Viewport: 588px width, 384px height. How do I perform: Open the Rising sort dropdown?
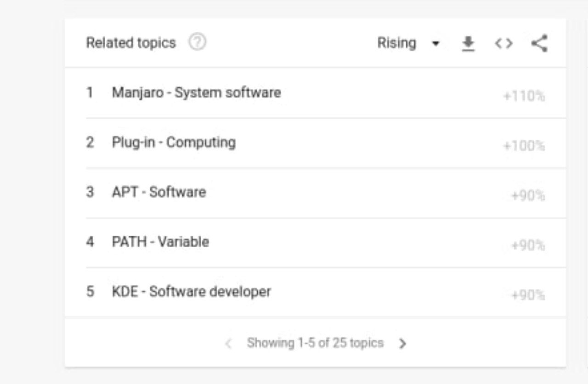click(x=408, y=43)
